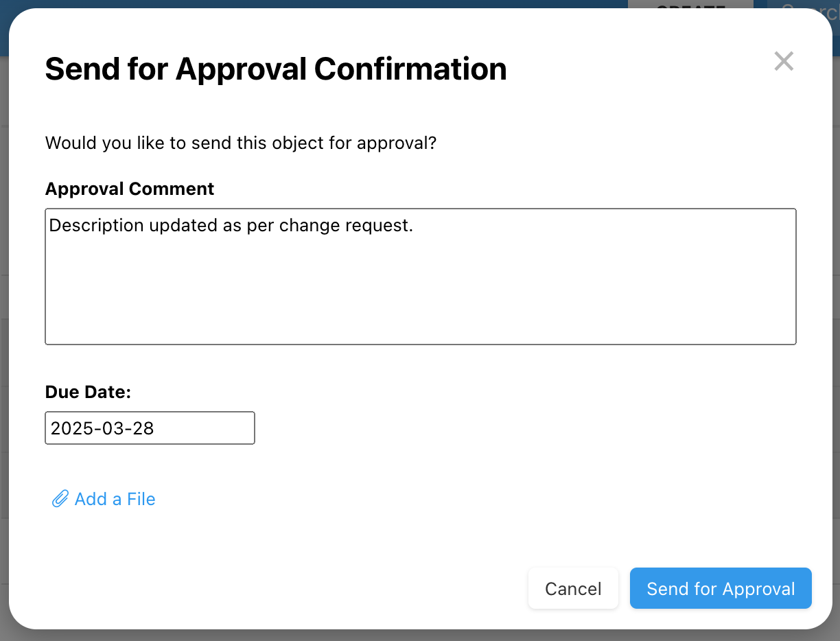
Task: Open the Add a File link
Action: [x=115, y=499]
